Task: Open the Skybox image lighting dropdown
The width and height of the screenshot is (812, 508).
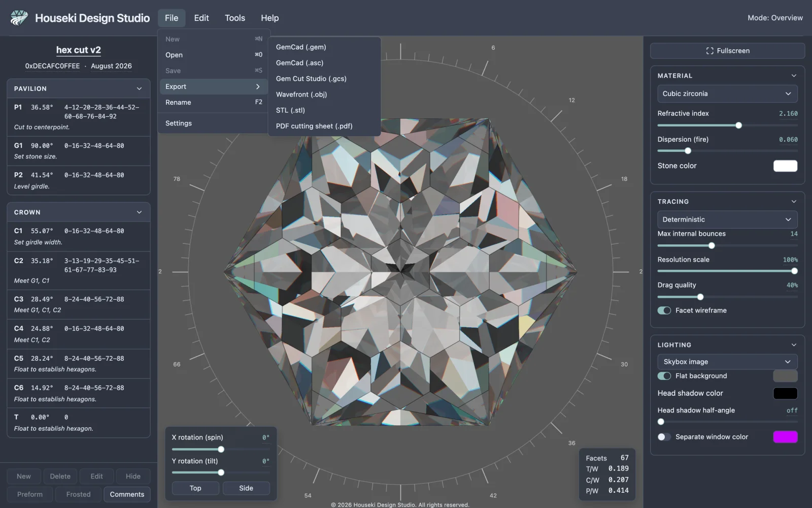Action: 727,362
